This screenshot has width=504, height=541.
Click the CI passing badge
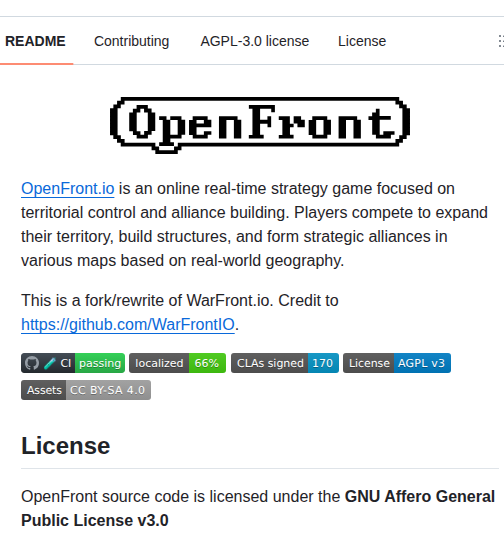(x=73, y=363)
